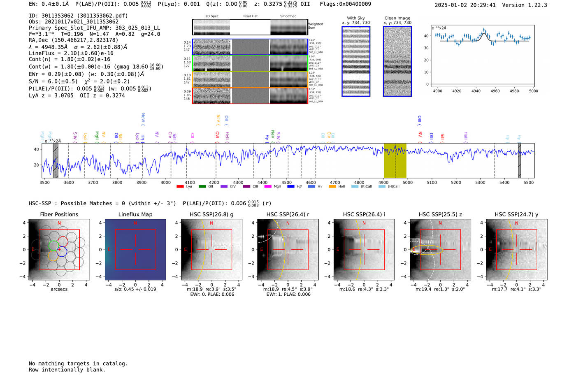
Task: Open the Lineflux Map image
Action: coord(135,250)
